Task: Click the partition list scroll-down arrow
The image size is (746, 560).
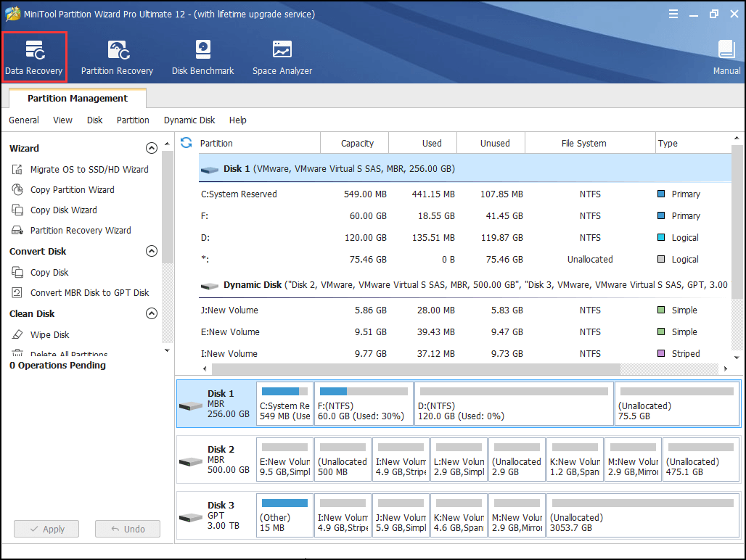Action: (x=737, y=358)
